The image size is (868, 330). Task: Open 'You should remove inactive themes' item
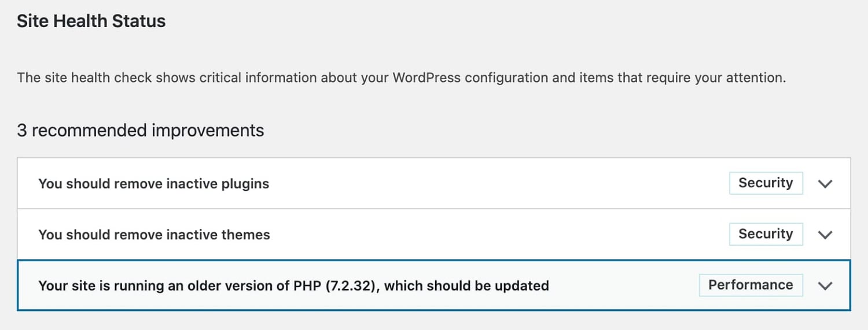[x=154, y=235]
